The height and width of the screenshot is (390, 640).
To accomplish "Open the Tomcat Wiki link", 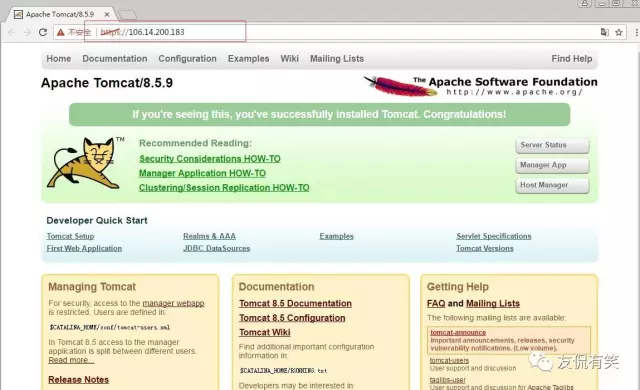I will click(265, 332).
